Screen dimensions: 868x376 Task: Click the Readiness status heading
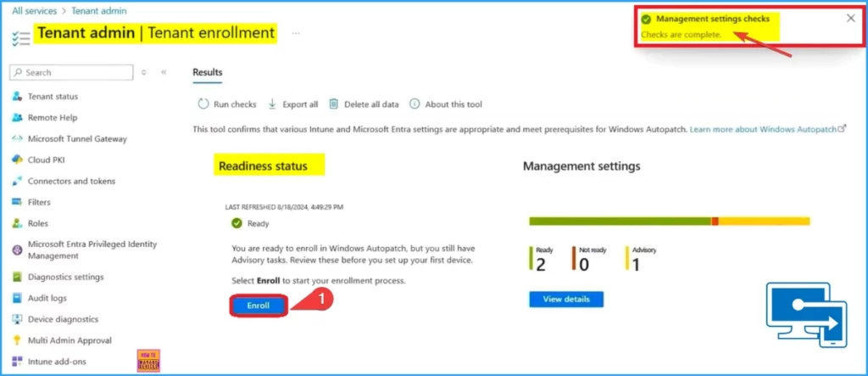coord(263,166)
